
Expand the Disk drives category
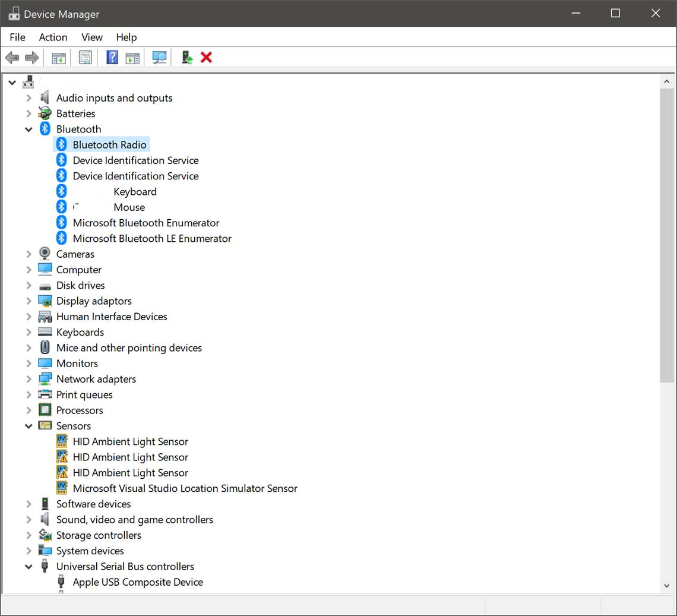click(x=29, y=286)
